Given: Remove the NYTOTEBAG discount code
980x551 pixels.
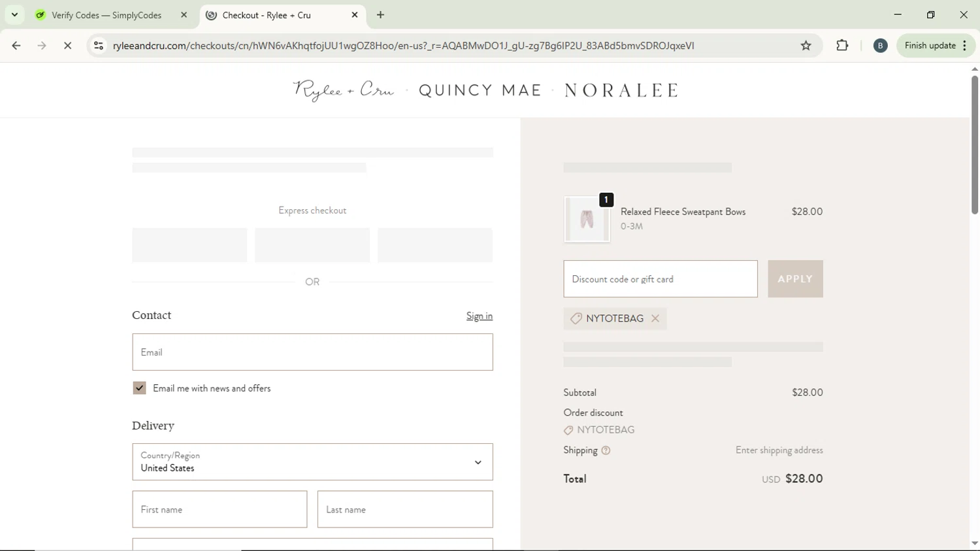Looking at the screenshot, I should click(x=655, y=318).
